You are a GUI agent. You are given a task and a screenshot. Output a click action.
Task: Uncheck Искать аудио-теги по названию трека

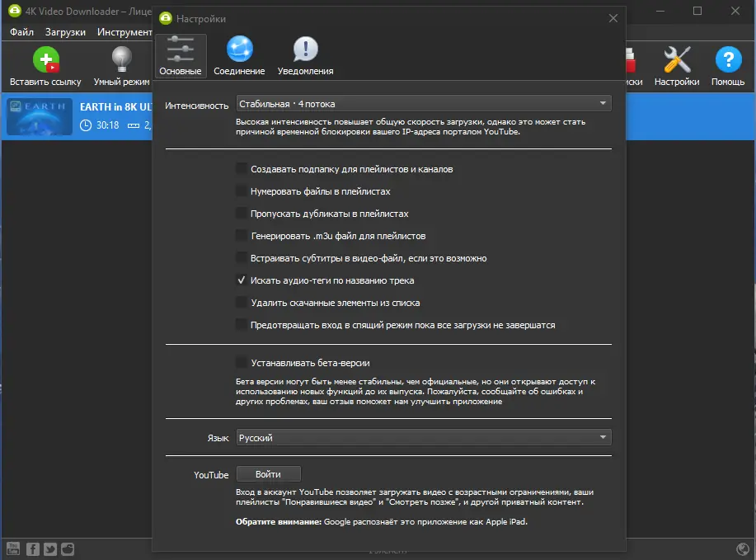point(241,280)
